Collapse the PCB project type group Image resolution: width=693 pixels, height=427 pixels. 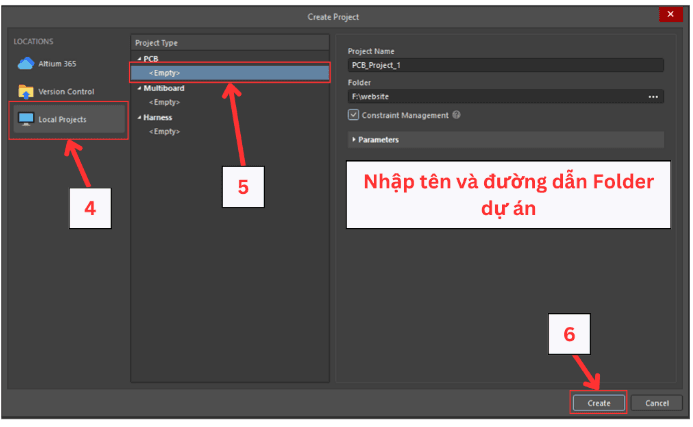point(138,59)
